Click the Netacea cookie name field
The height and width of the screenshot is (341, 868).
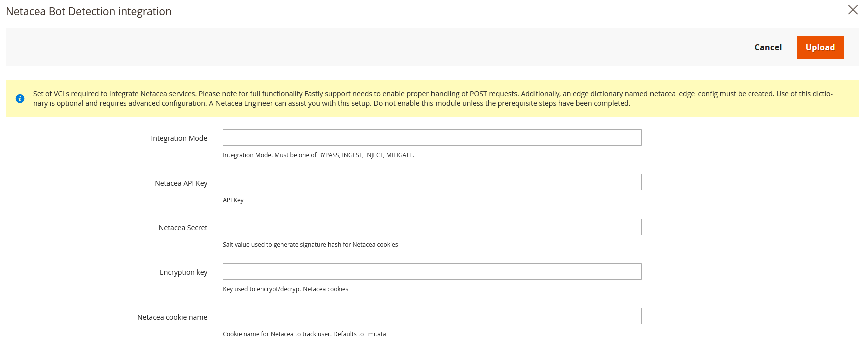tap(431, 316)
